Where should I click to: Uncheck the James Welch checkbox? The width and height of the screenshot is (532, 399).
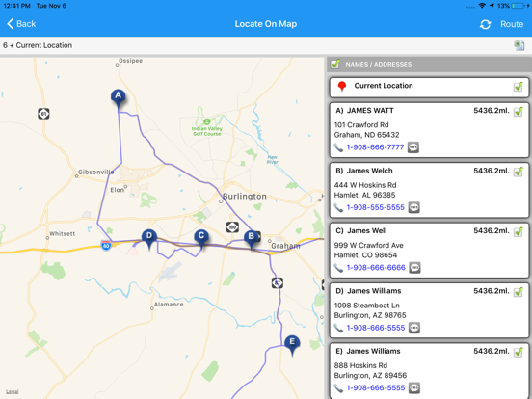point(519,172)
